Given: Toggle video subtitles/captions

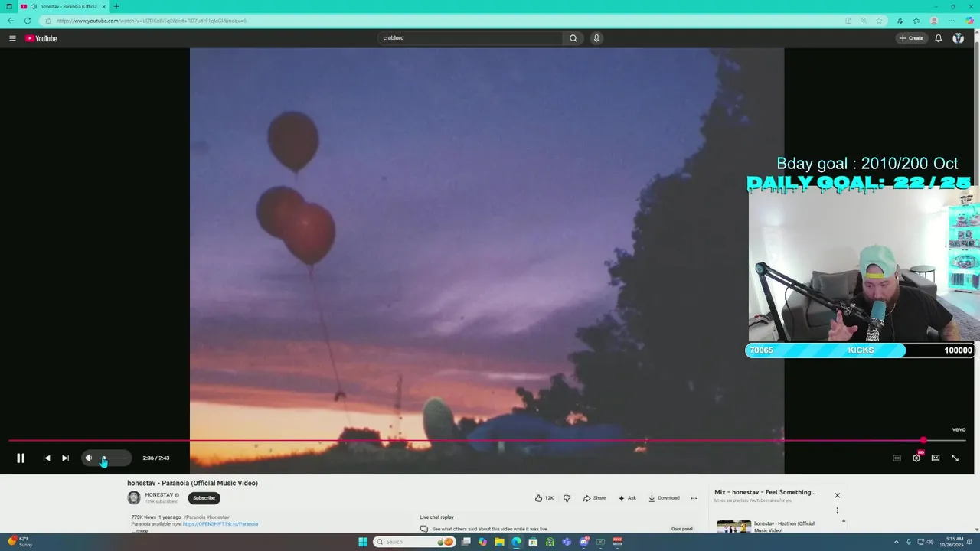Looking at the screenshot, I should (897, 458).
